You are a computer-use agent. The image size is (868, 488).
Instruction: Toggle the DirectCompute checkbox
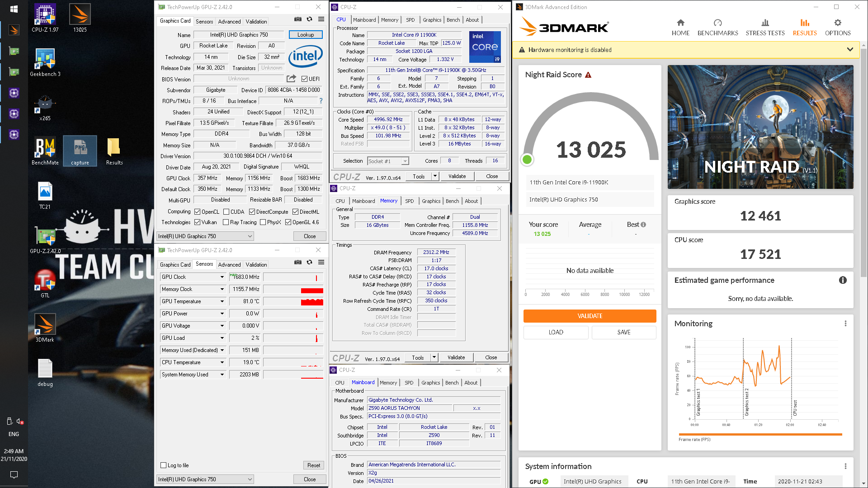pyautogui.click(x=252, y=212)
